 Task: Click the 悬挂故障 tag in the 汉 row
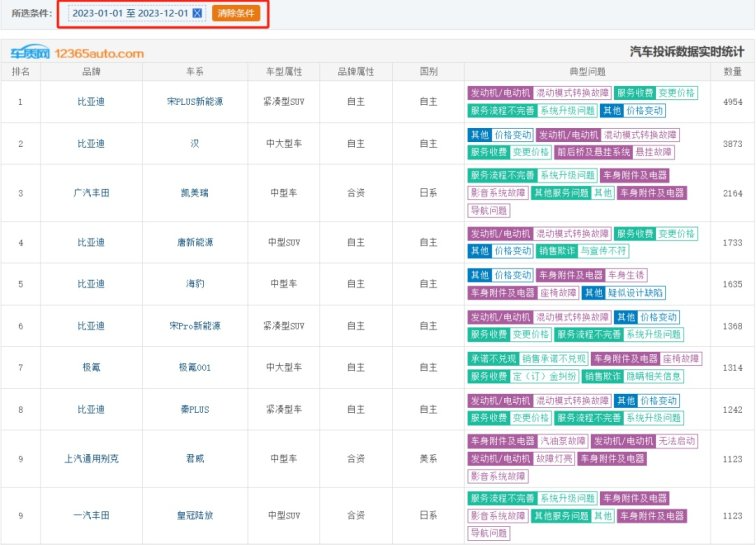pos(653,152)
